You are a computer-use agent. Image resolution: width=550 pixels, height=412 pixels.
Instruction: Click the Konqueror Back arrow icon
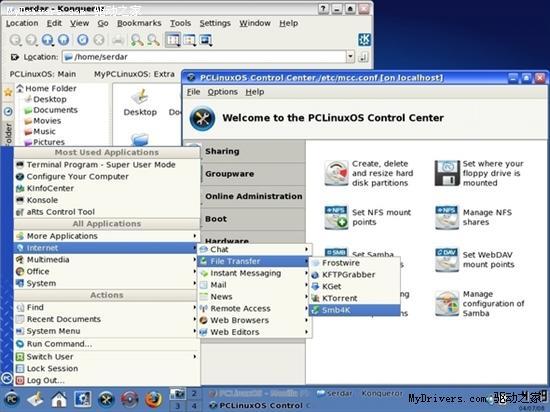(15, 40)
